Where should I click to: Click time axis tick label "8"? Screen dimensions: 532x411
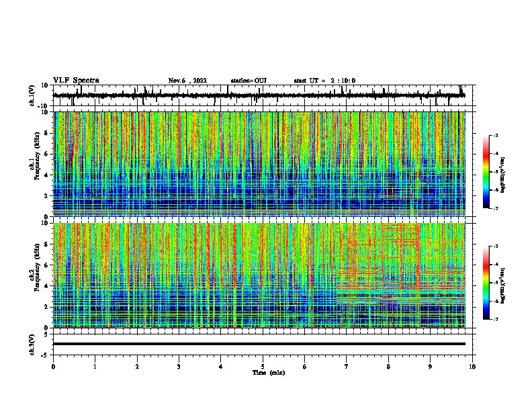tap(388, 367)
